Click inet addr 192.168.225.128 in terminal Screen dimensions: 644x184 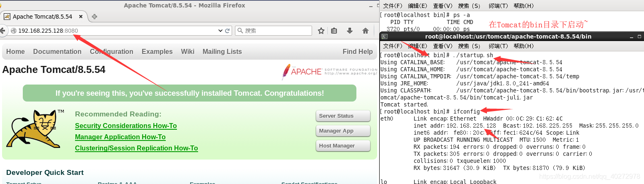[x=455, y=126]
